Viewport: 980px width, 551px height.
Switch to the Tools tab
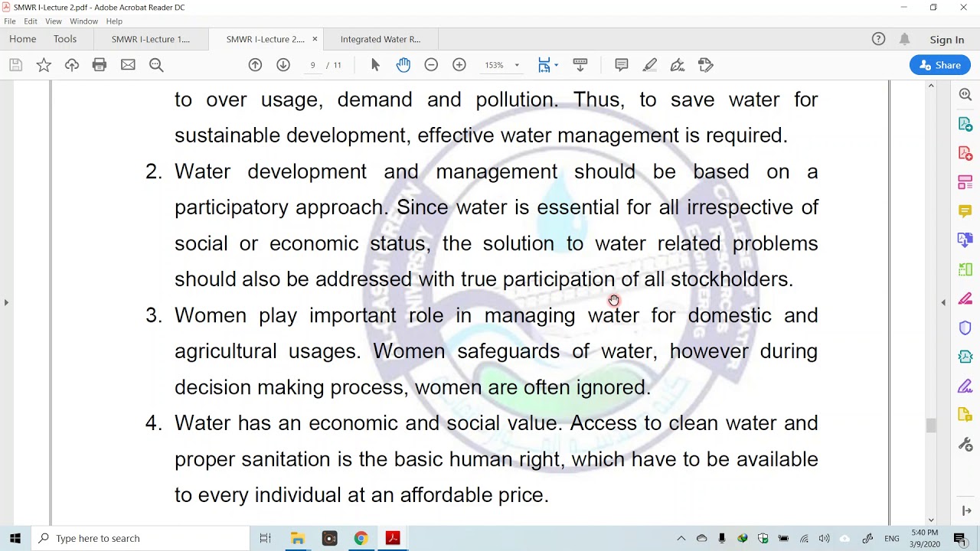(65, 39)
